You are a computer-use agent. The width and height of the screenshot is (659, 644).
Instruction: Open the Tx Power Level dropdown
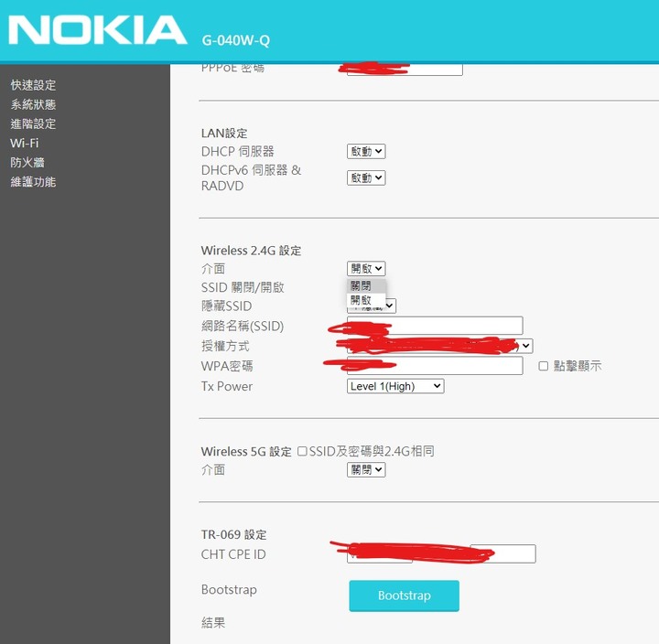tap(395, 386)
